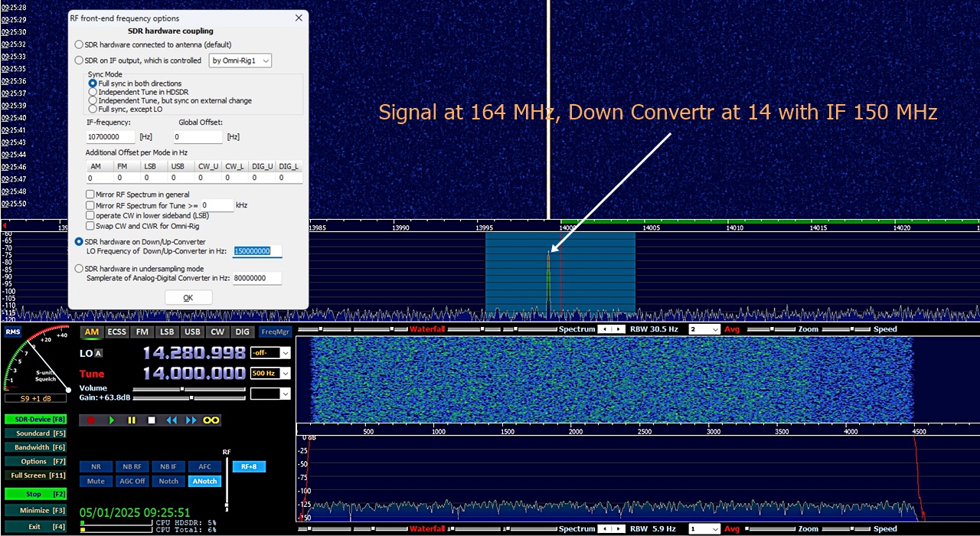Enable the SDR hardware in undersampling mode option
Image resolution: width=980 pixels, height=536 pixels.
79,267
